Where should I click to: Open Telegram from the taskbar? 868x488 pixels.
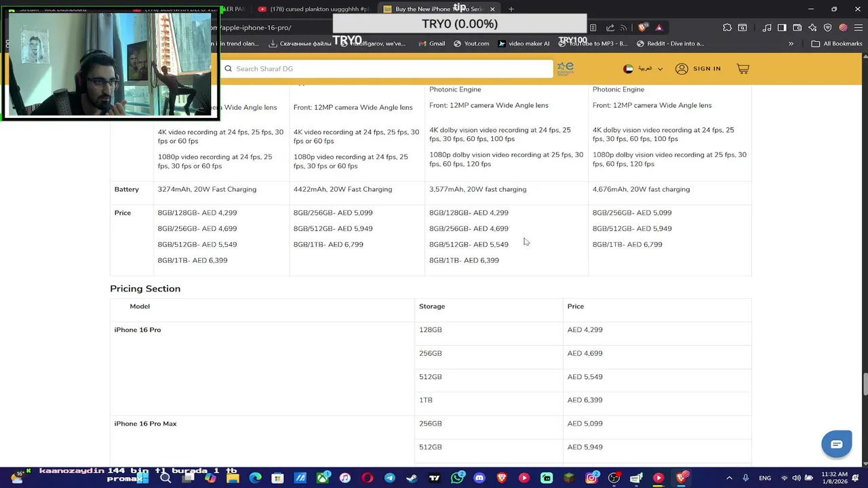(389, 478)
